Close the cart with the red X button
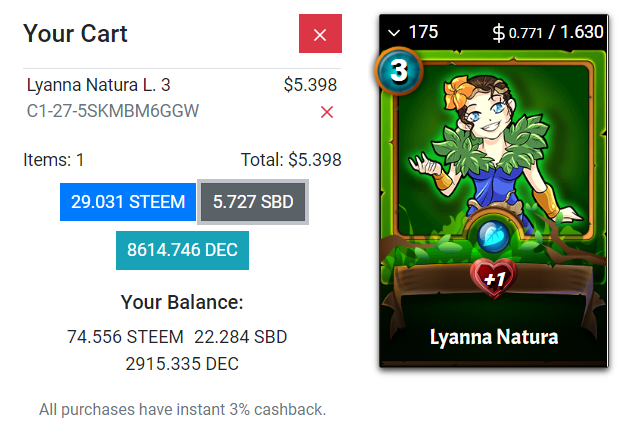 tap(320, 34)
